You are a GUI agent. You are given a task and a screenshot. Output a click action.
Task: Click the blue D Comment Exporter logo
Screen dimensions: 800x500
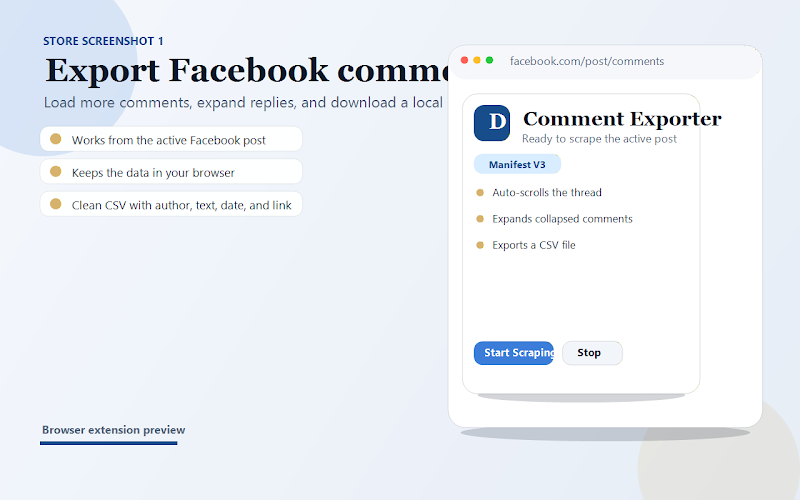click(x=492, y=123)
